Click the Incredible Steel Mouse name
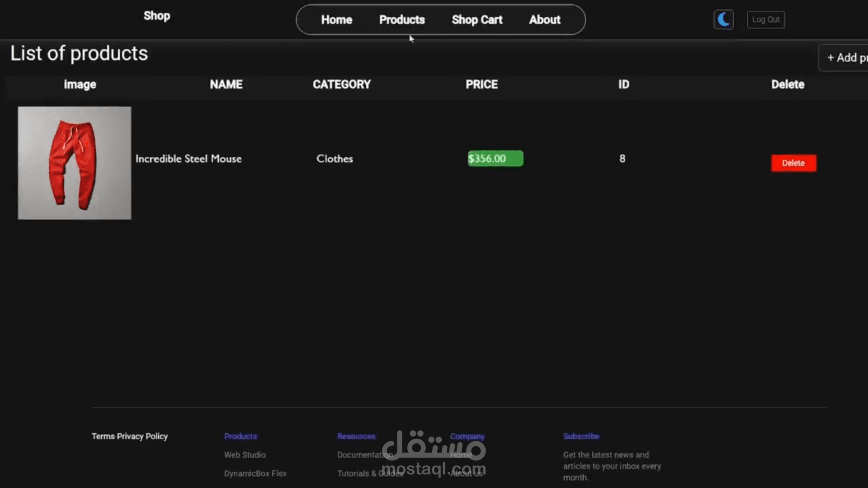 point(189,159)
